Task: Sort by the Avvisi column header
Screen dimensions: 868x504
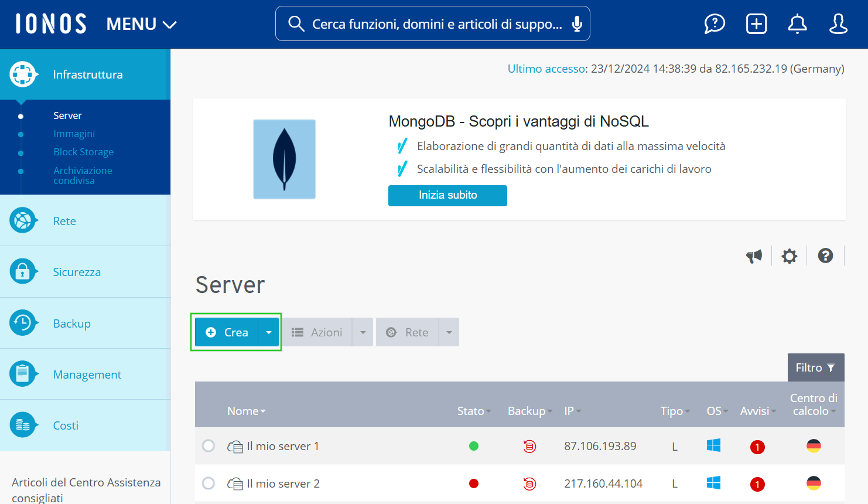Action: pos(758,411)
